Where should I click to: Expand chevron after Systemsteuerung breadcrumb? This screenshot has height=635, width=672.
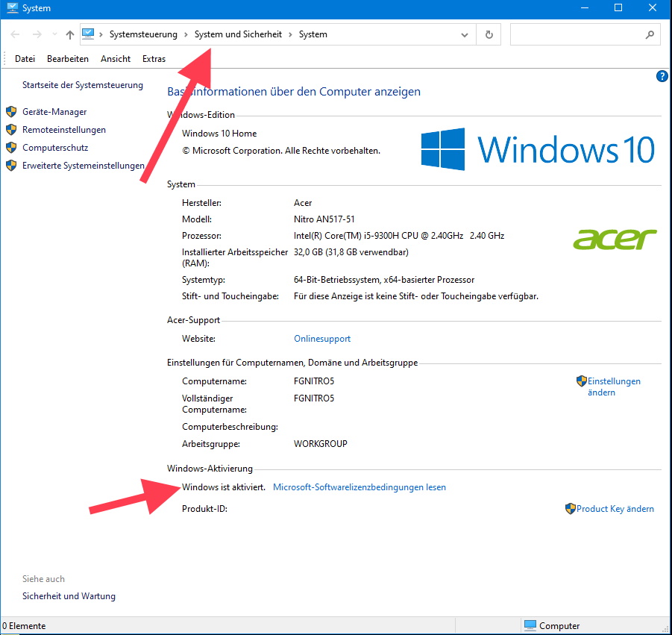(186, 34)
